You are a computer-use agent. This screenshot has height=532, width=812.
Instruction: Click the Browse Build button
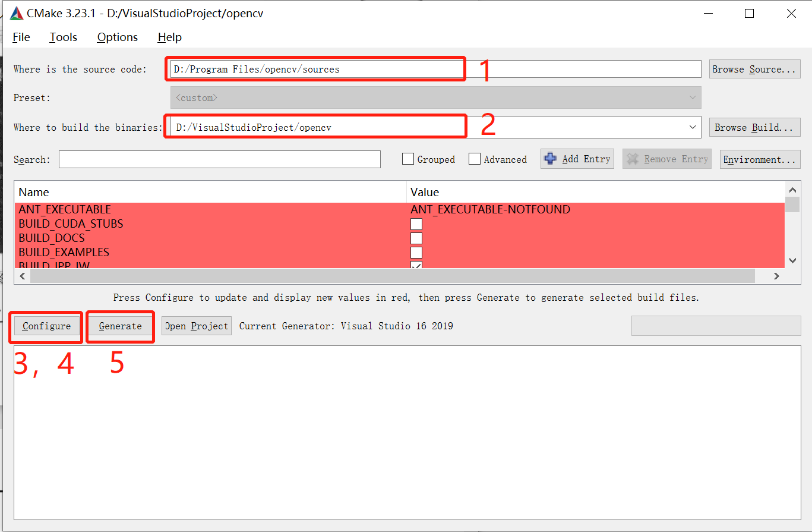(754, 127)
